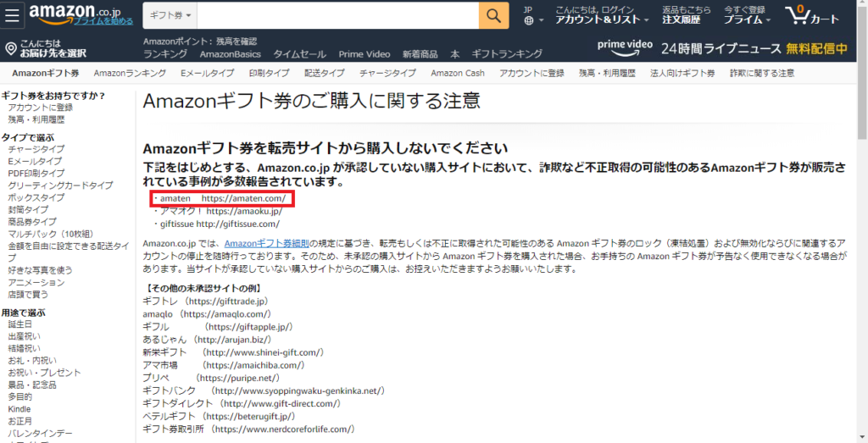The image size is (868, 443).
Task: Select the Amazonランキング sub-navigation tab
Action: [x=130, y=73]
